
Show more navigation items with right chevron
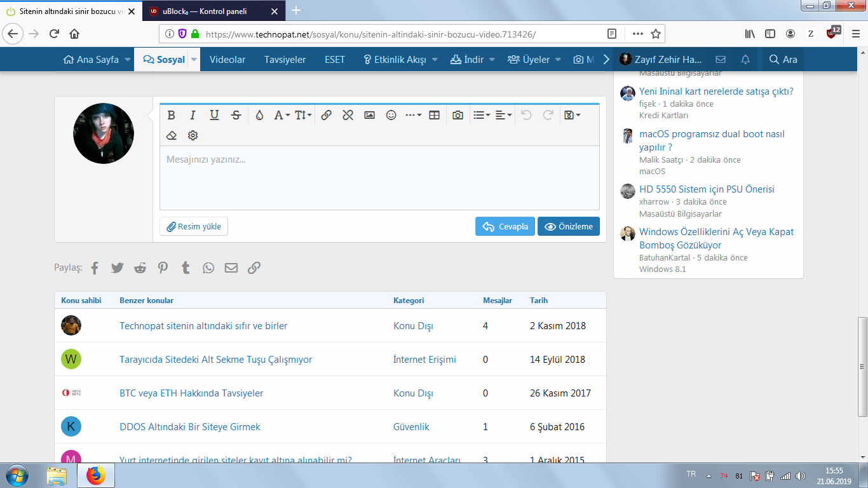pyautogui.click(x=606, y=60)
